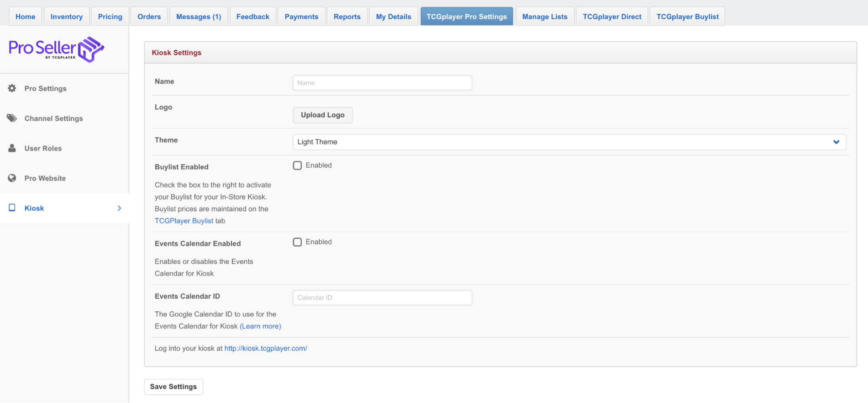Click the Upload Logo button
Image resolution: width=868 pixels, height=403 pixels.
point(322,115)
